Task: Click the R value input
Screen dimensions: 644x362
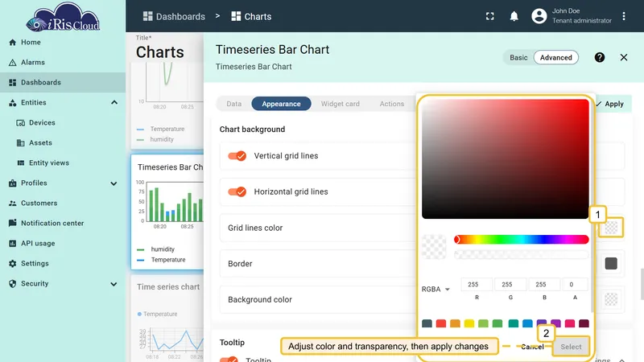Action: pos(477,285)
